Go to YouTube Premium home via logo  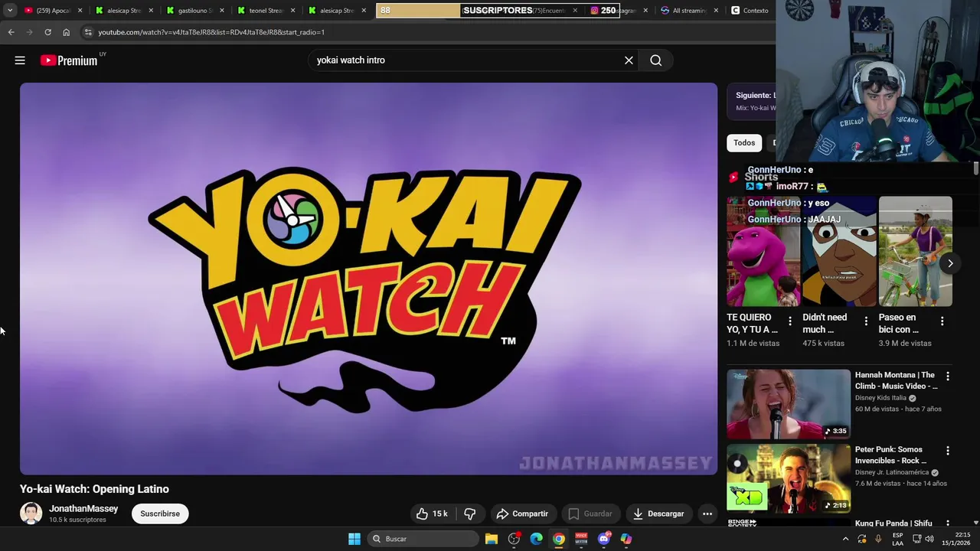pyautogui.click(x=69, y=60)
